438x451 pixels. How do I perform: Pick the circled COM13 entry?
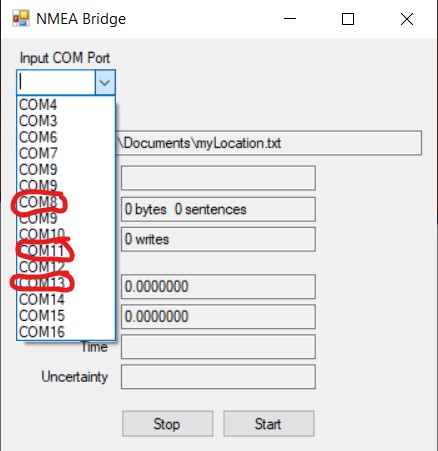[66, 283]
